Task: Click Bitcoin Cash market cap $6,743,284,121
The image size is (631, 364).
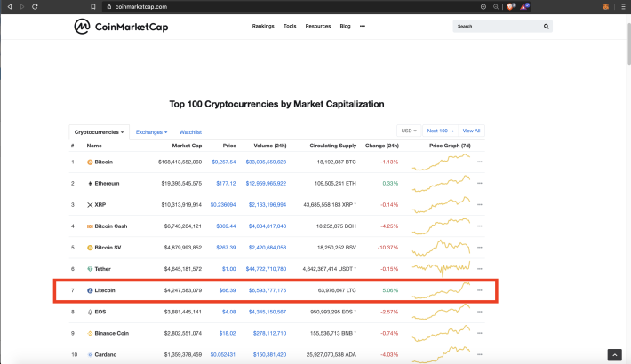Action: [x=183, y=226]
